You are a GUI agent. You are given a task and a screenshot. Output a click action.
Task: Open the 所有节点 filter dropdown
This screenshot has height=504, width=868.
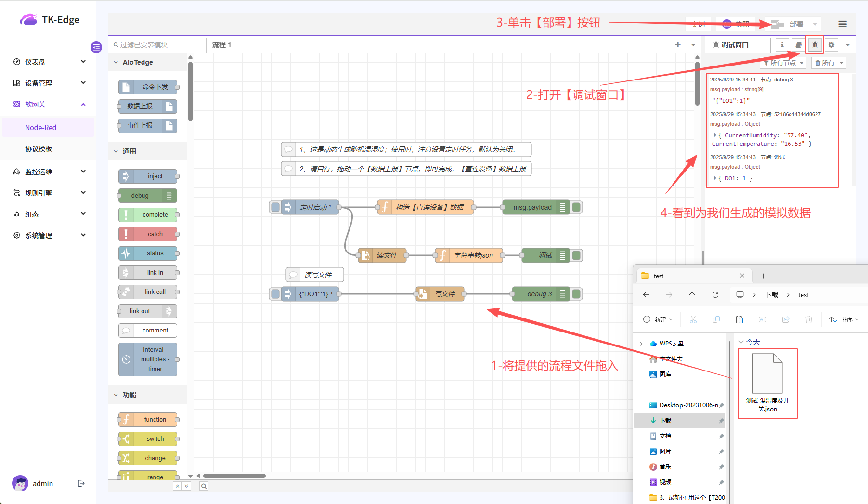point(783,63)
